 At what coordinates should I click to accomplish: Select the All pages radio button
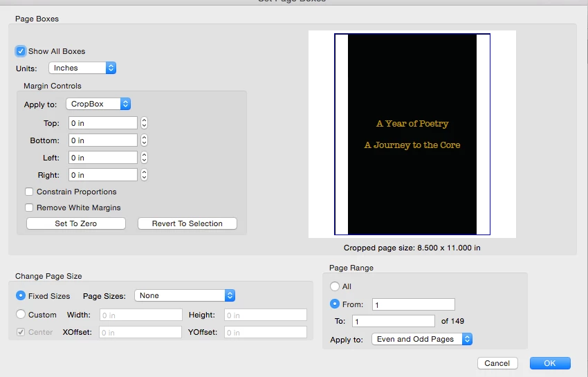(x=335, y=286)
